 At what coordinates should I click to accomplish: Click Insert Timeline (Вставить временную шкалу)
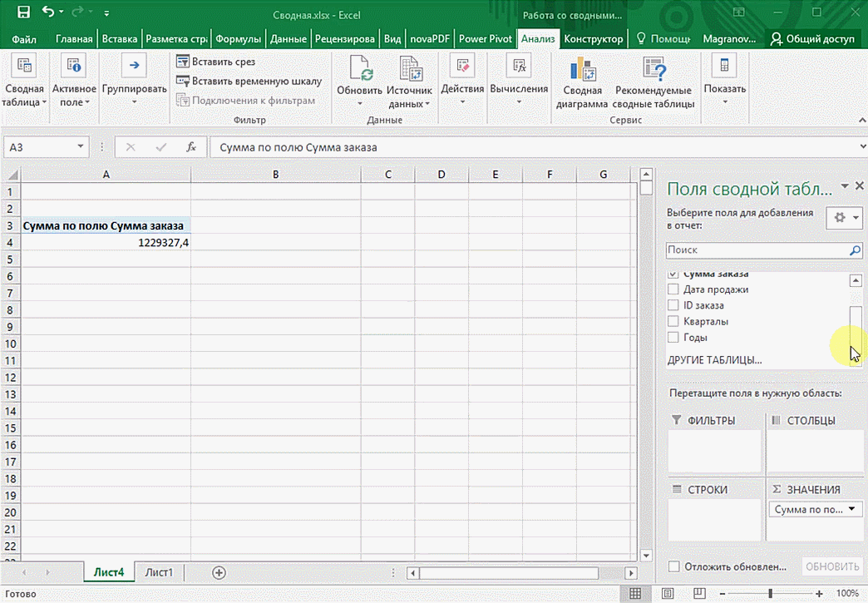pos(249,82)
